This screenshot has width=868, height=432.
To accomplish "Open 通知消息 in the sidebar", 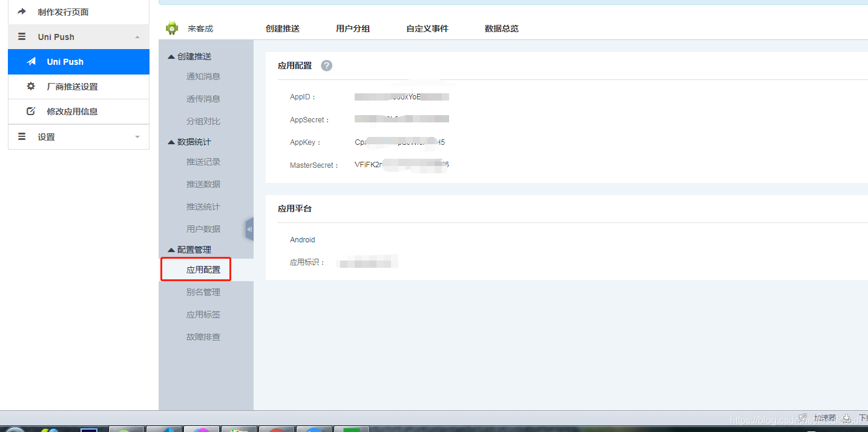I will [203, 76].
